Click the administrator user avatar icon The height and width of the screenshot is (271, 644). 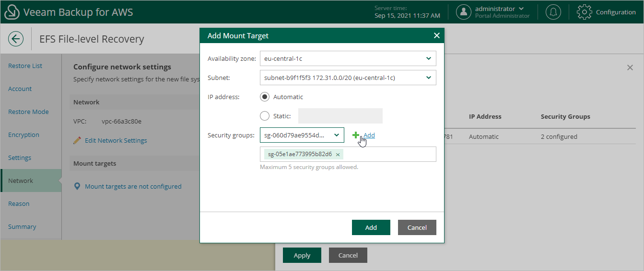tap(463, 12)
